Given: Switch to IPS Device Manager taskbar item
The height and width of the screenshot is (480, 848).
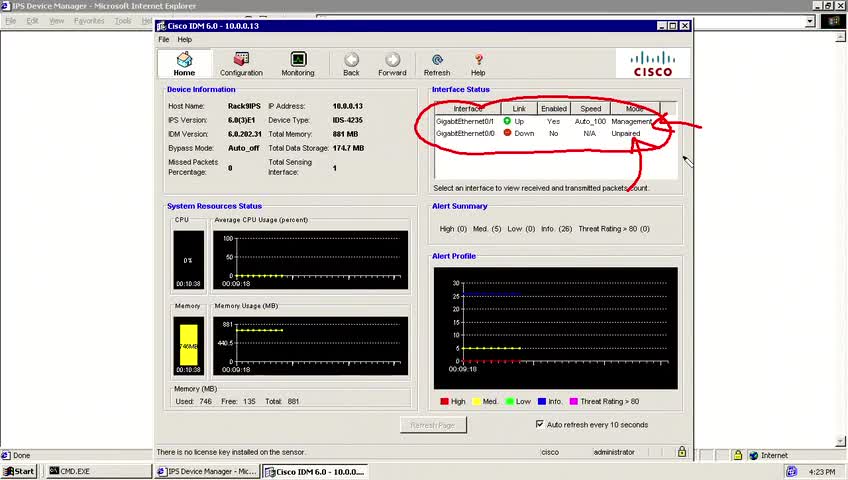Looking at the screenshot, I should click(x=207, y=471).
